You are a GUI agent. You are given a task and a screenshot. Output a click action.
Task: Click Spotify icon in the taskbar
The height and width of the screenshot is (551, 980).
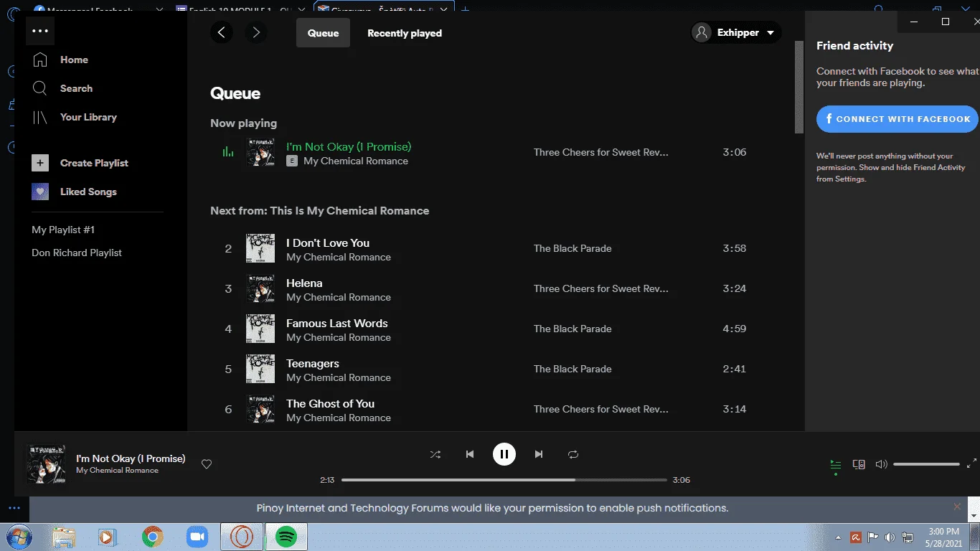tap(286, 537)
